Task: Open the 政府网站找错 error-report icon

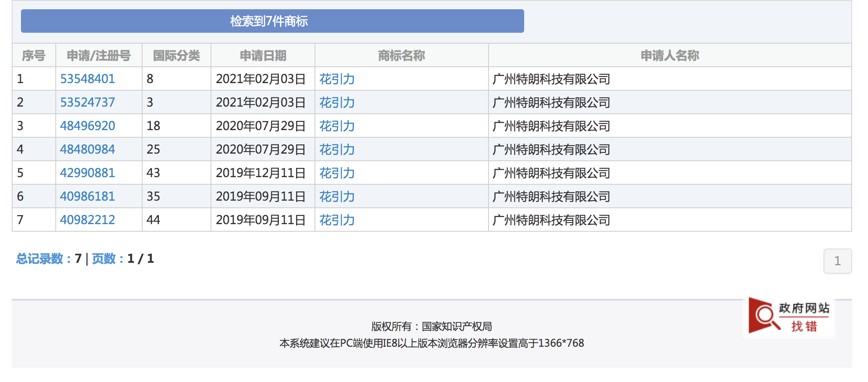Action: [x=789, y=317]
